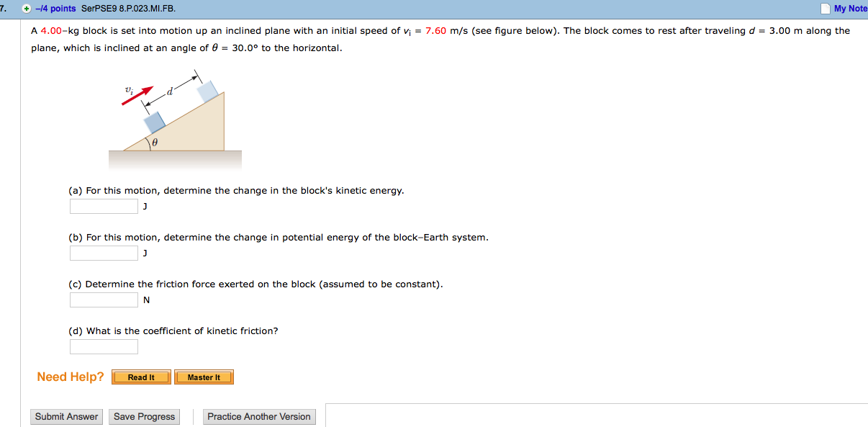Open Practice Another Version

(x=259, y=417)
